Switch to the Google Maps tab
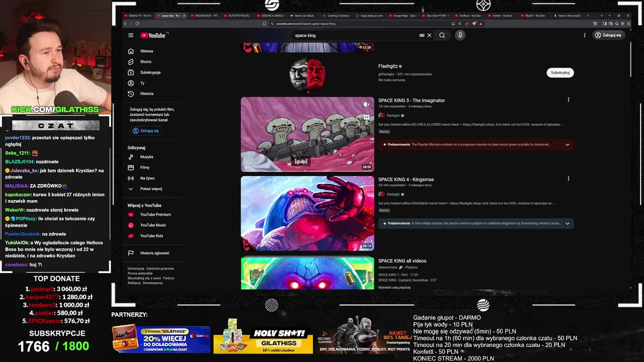Viewport: 644px width, 362px height. tap(404, 16)
